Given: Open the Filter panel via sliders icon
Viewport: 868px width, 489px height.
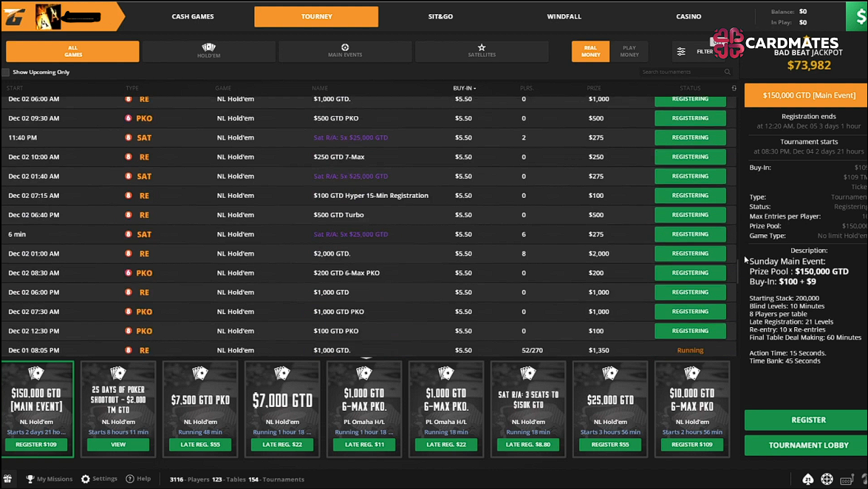Looking at the screenshot, I should (680, 51).
